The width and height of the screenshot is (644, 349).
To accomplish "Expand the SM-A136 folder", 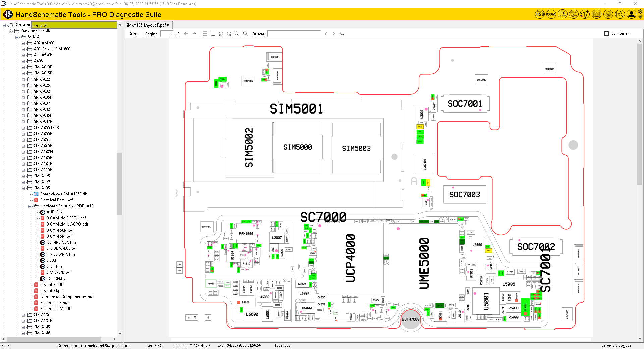I will (23, 315).
